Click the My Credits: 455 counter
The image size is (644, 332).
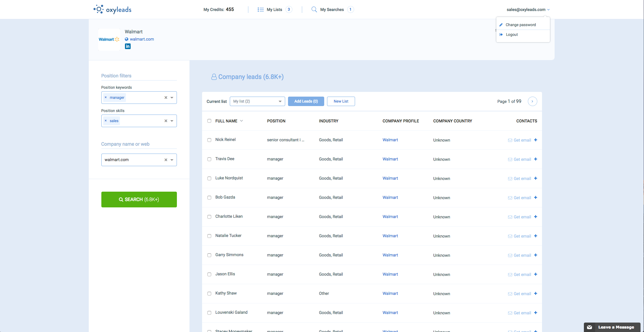click(x=218, y=9)
